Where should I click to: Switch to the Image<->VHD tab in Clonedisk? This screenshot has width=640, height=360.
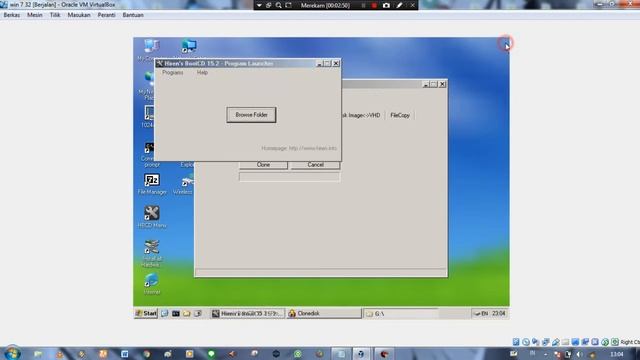(x=361, y=116)
